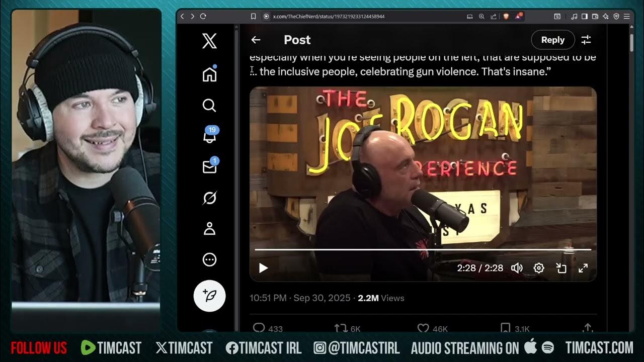The width and height of the screenshot is (644, 362).
Task: Go to Home in the X sidebar
Action: pos(209,73)
